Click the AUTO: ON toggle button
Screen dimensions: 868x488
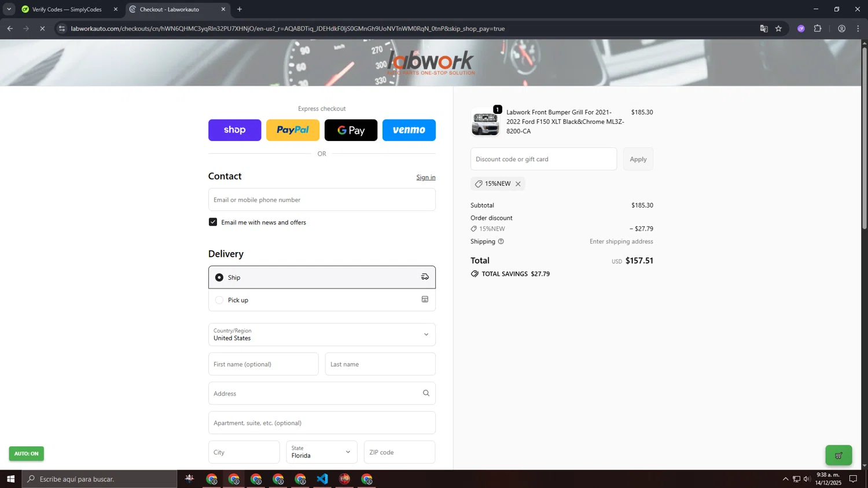click(x=26, y=454)
